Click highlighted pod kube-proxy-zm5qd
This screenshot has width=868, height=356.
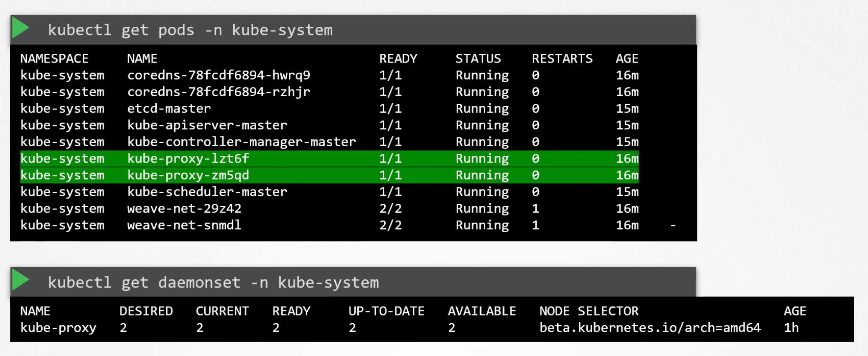coord(188,175)
